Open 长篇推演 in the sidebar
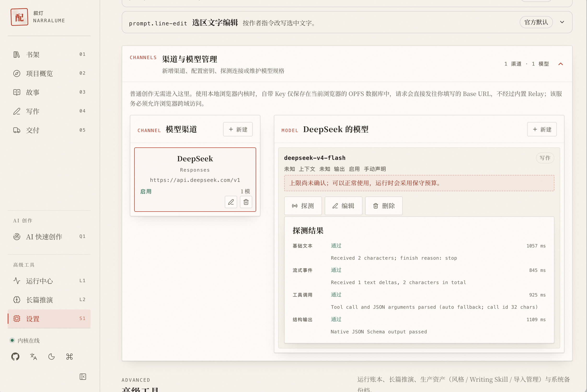This screenshot has height=392, width=587. [49, 300]
